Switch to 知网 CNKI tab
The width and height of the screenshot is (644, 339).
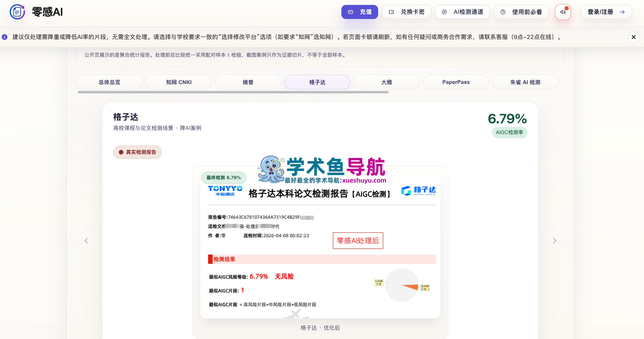(x=179, y=82)
